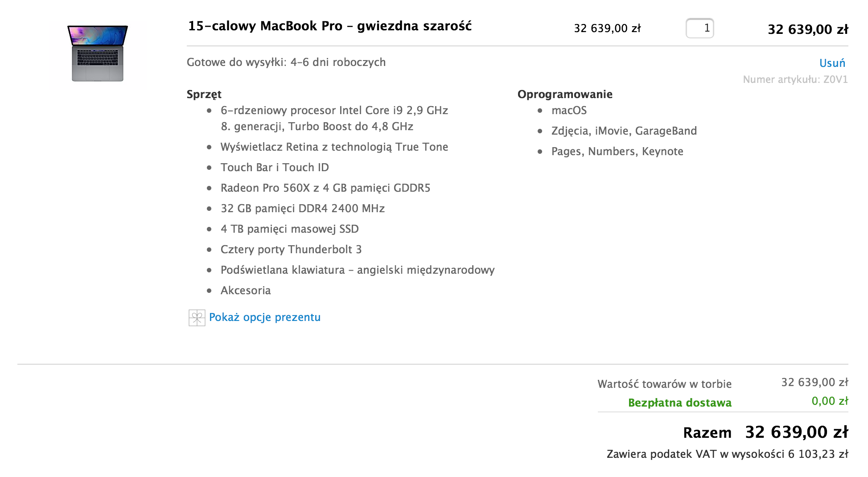Click the unit price 32 639,00 zł
Viewport: 868px width, 477px height.
pos(607,28)
